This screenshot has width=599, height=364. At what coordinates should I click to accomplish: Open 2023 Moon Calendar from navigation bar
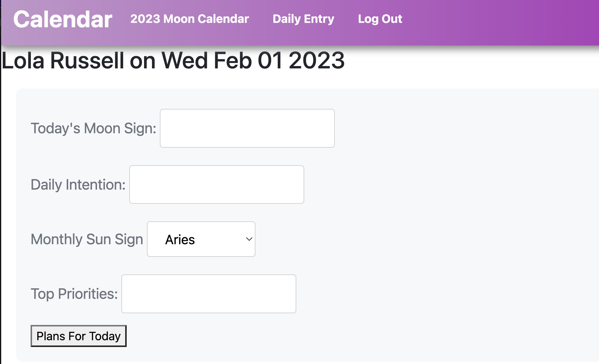pos(189,19)
